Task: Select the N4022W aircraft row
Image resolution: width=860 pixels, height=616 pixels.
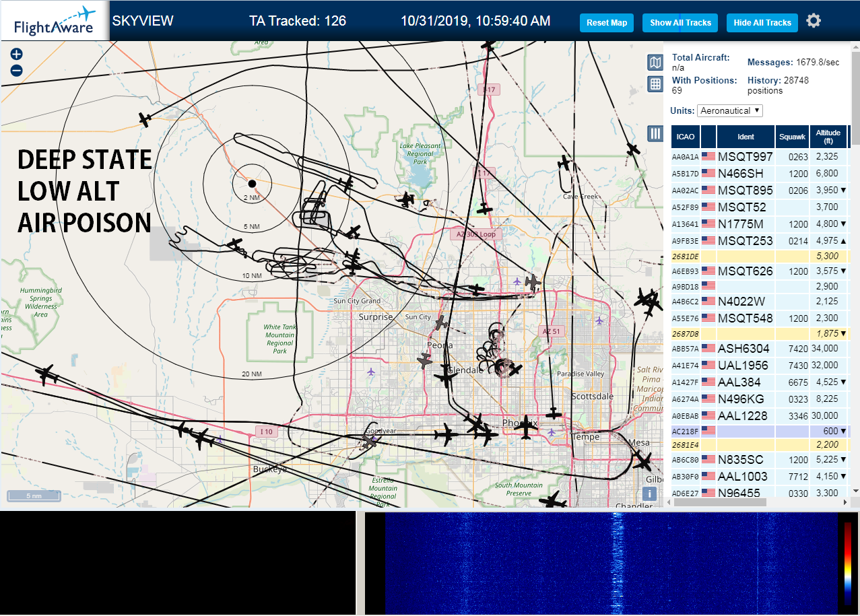Action: (x=760, y=301)
